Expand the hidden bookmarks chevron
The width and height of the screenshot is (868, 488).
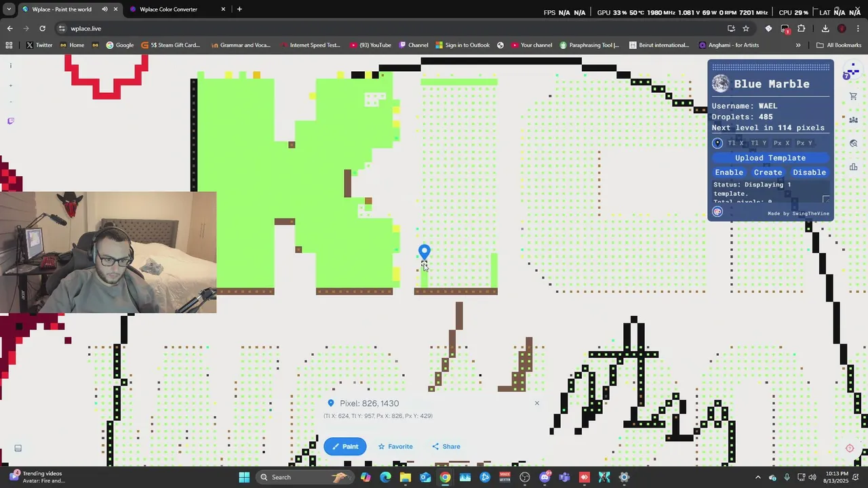[x=798, y=45]
